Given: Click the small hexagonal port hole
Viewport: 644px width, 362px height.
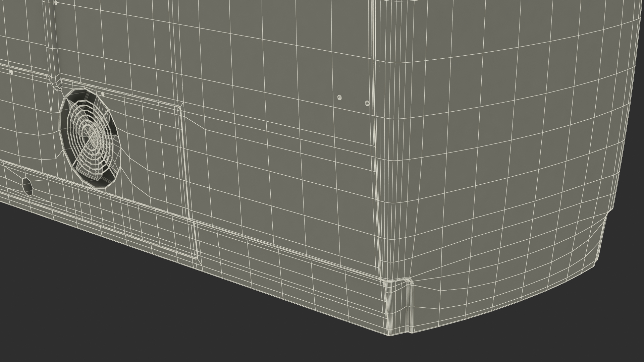Looking at the screenshot, I should click(27, 186).
